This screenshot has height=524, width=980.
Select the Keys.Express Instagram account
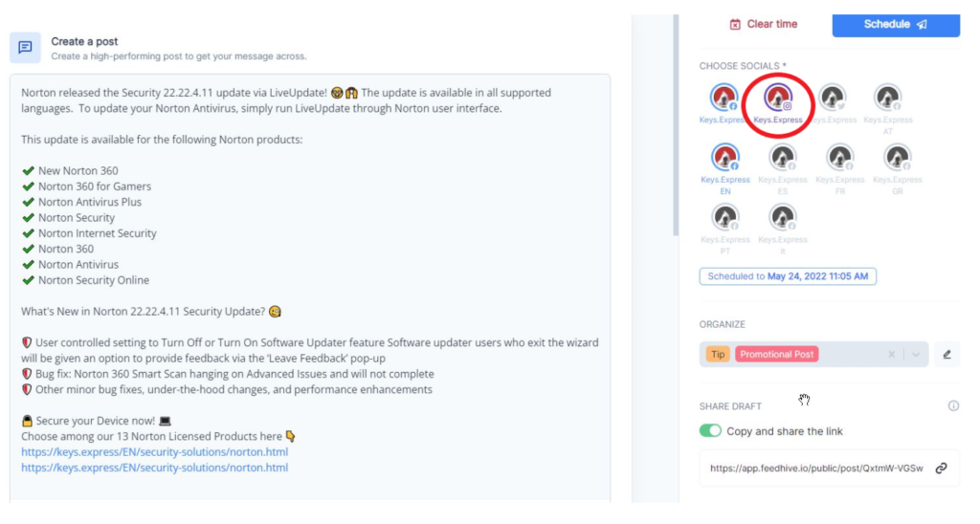[777, 98]
